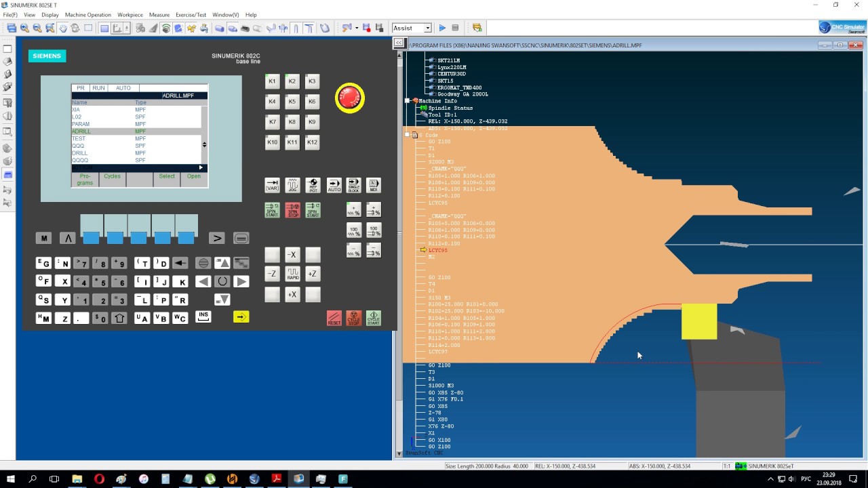Open the Workpiece menu

point(130,14)
